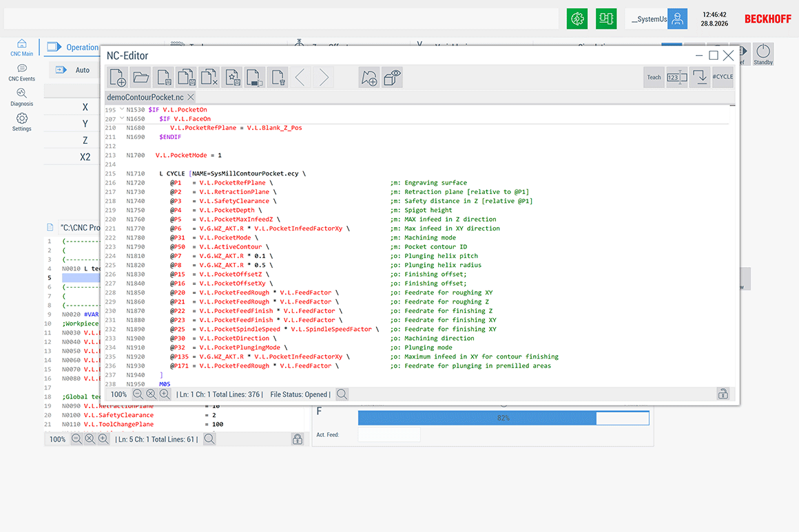The width and height of the screenshot is (799, 532).
Task: Open Diagnosis in sidebar
Action: point(21,98)
